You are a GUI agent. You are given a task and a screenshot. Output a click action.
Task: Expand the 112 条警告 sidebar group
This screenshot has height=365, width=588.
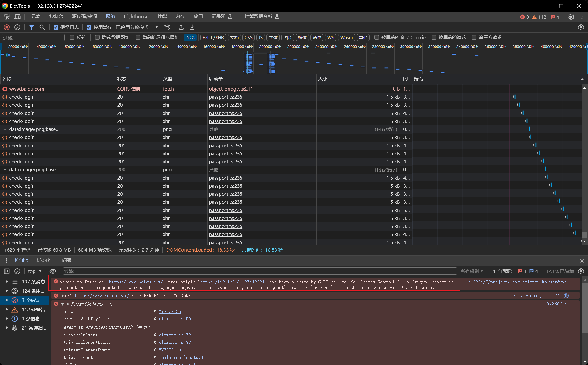click(x=7, y=310)
